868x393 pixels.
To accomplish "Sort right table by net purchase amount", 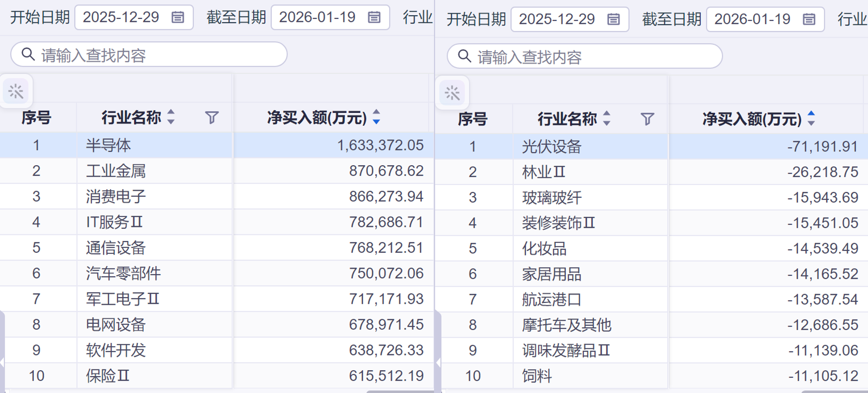I will pyautogui.click(x=811, y=119).
